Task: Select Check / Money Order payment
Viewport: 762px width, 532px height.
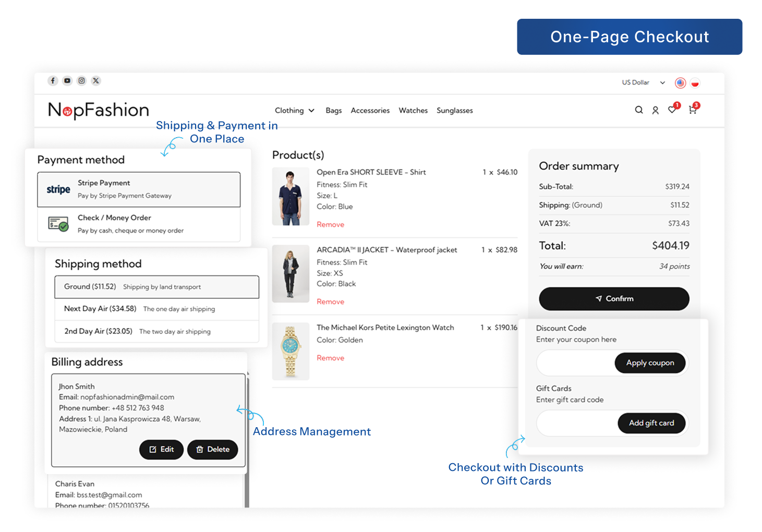Action: 139,224
